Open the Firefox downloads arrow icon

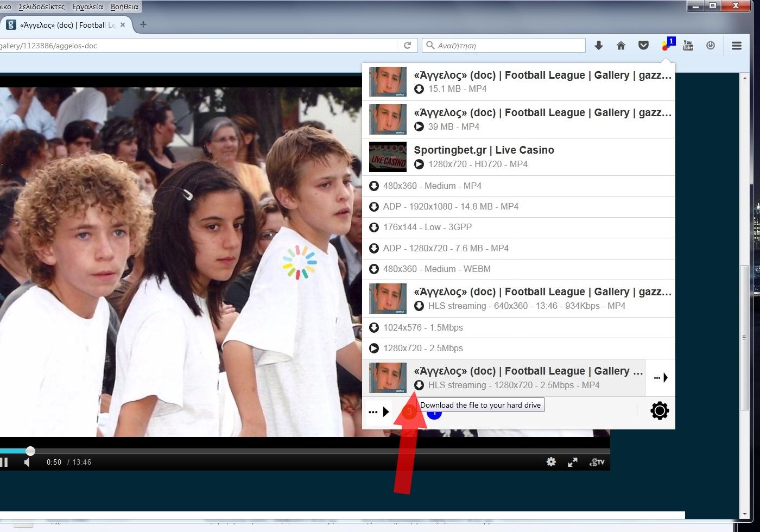(x=599, y=46)
